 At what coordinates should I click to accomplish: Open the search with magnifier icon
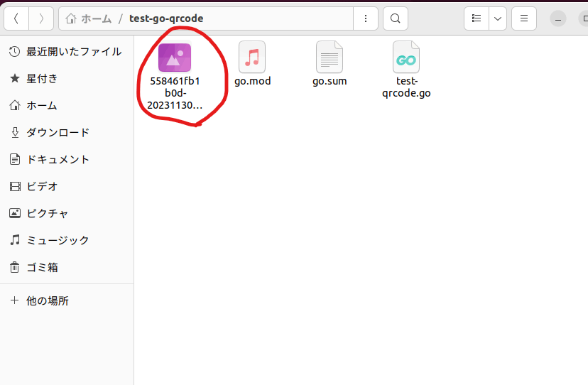point(396,18)
